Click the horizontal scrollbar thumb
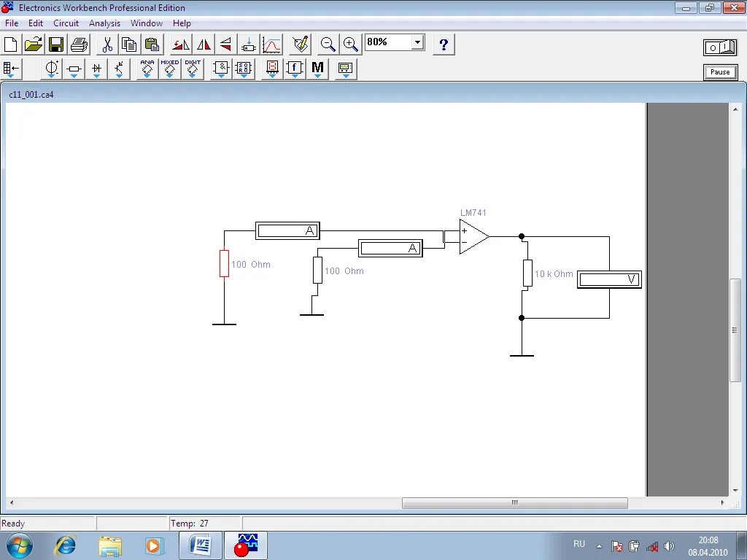Screen dimensions: 747x560 514,503
